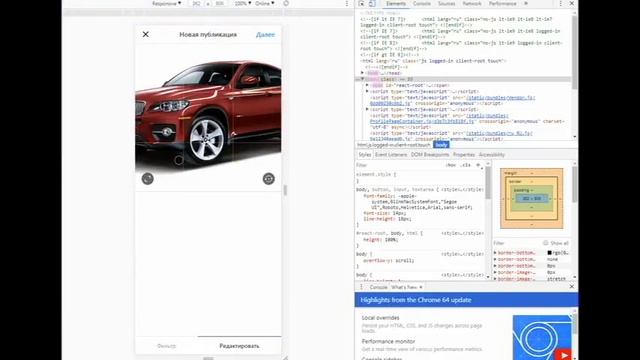Image resolution: width=640 pixels, height=360 pixels.
Task: Open the drawer more options icon
Action: click(x=361, y=287)
